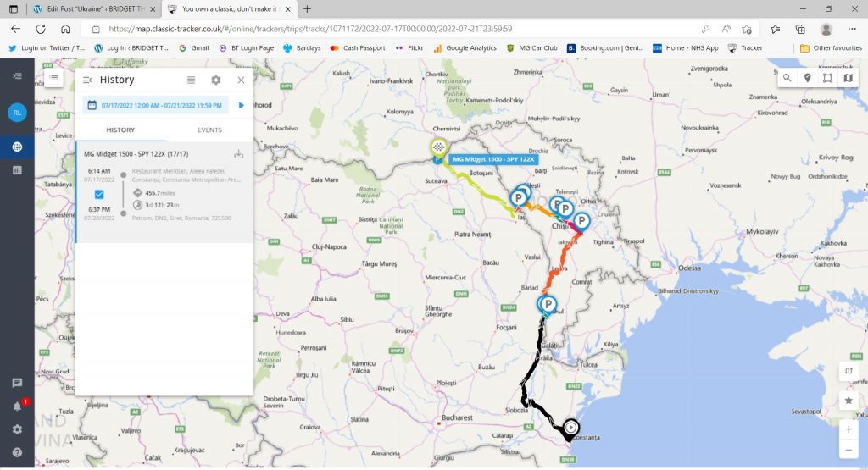Open the globe map view in sidebar
868x470 pixels.
[x=17, y=147]
